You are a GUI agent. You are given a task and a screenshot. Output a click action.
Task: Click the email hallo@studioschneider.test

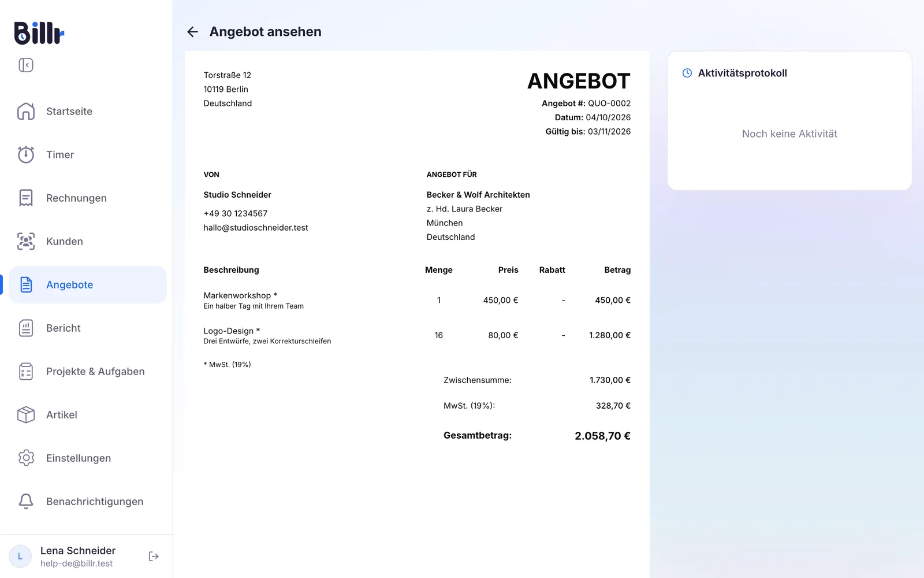click(256, 228)
